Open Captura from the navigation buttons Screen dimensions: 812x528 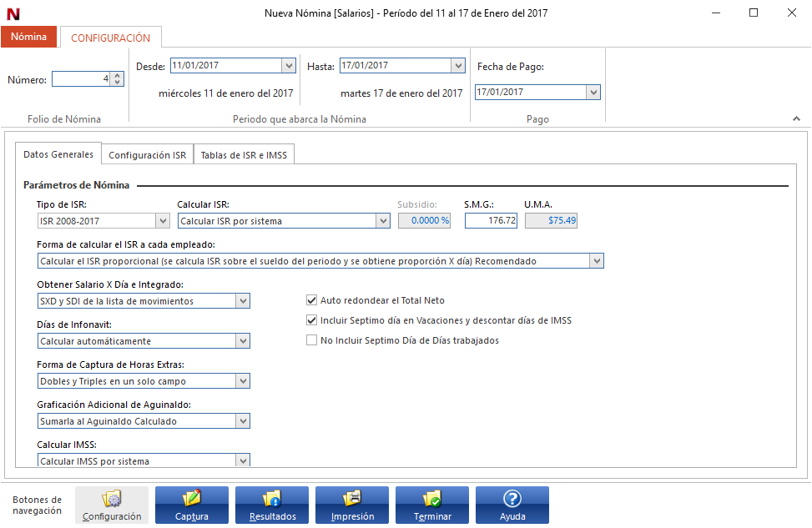point(192,505)
